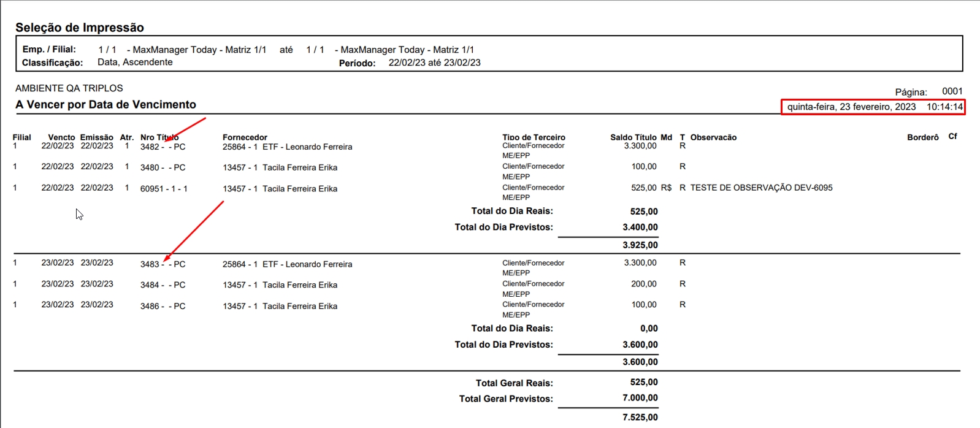
Task: Click balance "3.300,00" in row 3482
Action: tap(640, 146)
